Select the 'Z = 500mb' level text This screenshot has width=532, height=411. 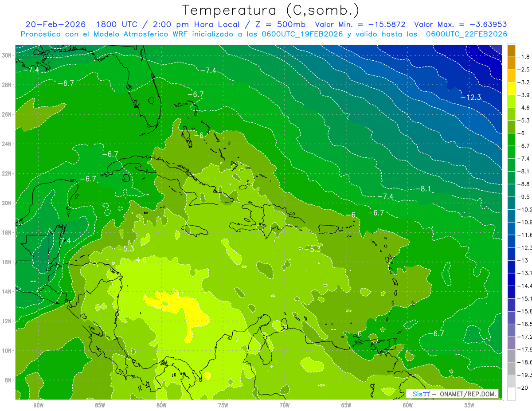click(x=280, y=24)
